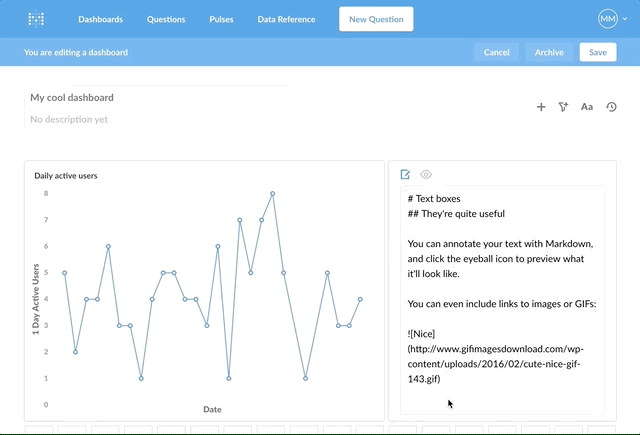Open the Pulses nav item
This screenshot has width=640, height=435.
point(222,19)
